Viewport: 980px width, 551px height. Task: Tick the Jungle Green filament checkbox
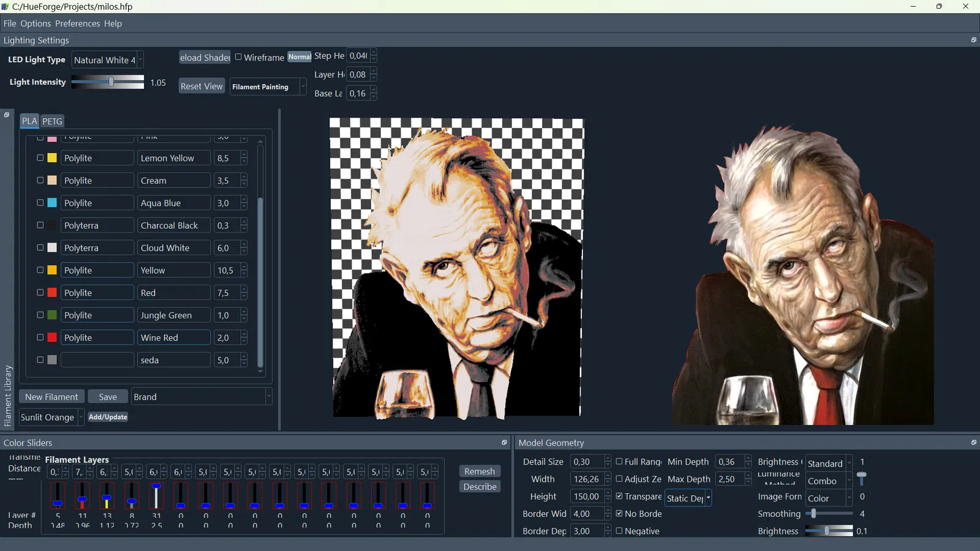tap(40, 315)
